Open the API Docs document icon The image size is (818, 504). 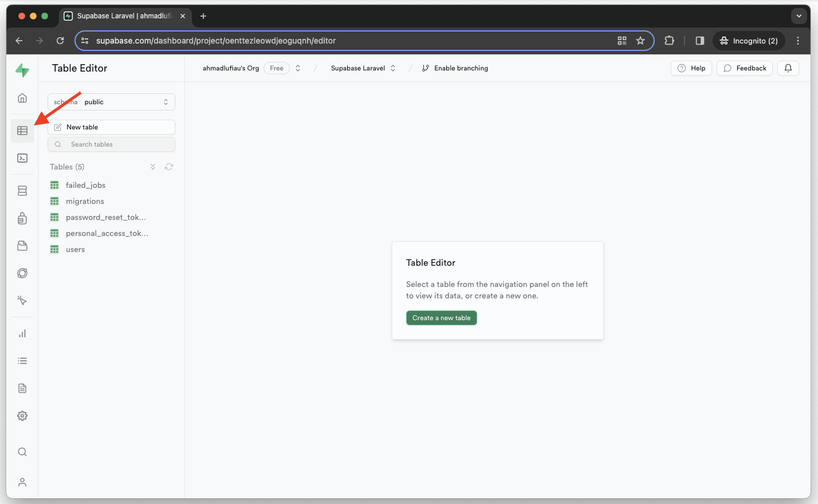[22, 388]
